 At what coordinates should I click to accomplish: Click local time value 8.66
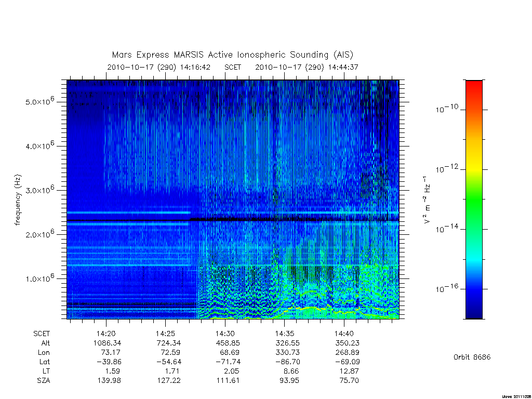point(291,371)
